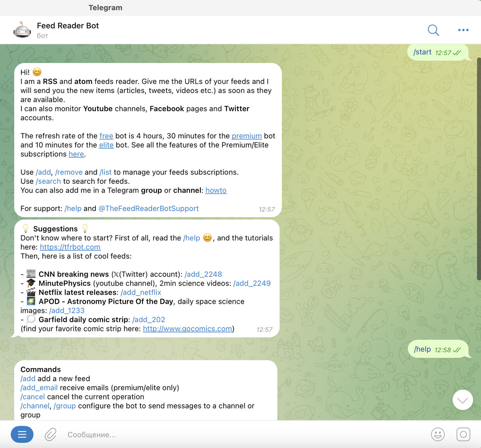
Task: Tap the /add_netflix command
Action: click(x=141, y=292)
